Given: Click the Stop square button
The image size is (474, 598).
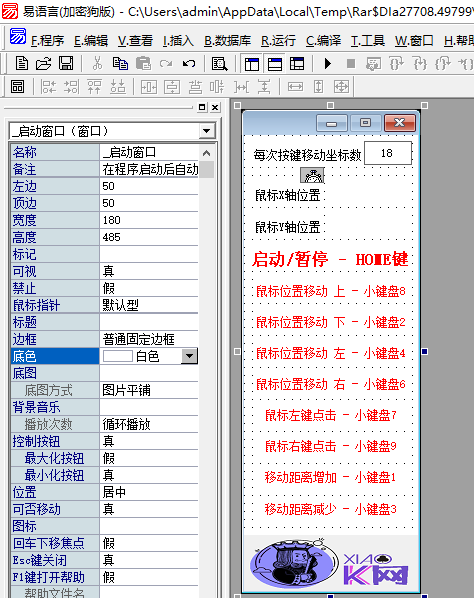Looking at the screenshot, I should click(x=351, y=63).
